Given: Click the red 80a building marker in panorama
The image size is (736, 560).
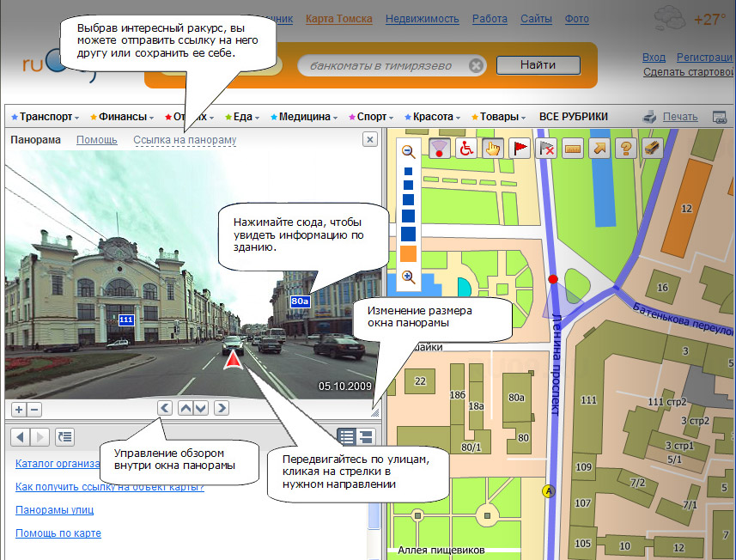Looking at the screenshot, I should coord(300,301).
